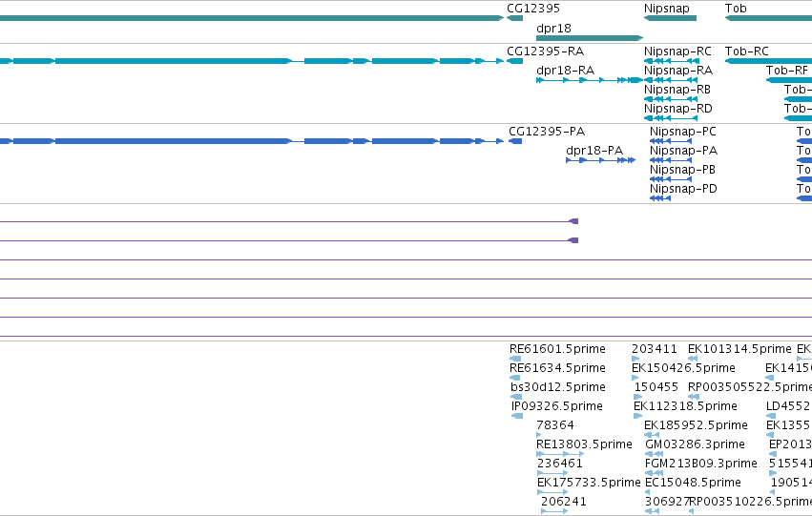Image resolution: width=812 pixels, height=516 pixels.
Task: Select the EK185952.5prime EST label
Action: pyautogui.click(x=696, y=425)
